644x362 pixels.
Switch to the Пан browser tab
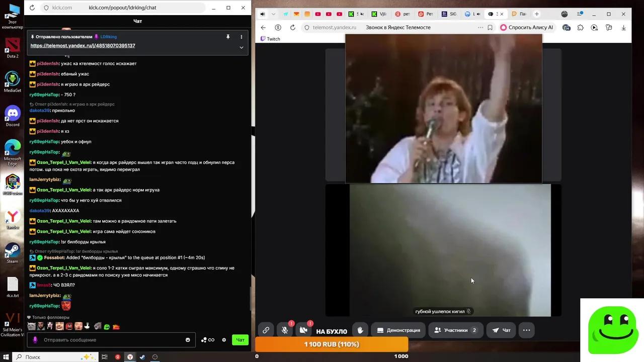point(519,14)
